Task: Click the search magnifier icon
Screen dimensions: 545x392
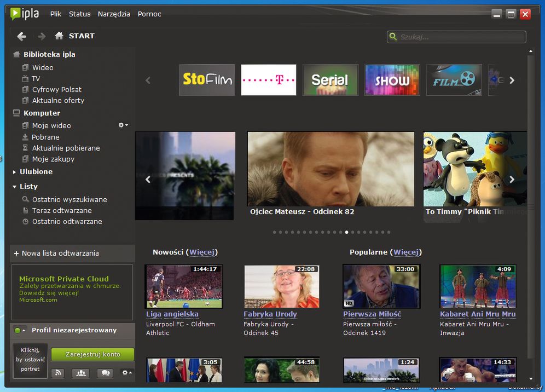Action: pyautogui.click(x=393, y=37)
